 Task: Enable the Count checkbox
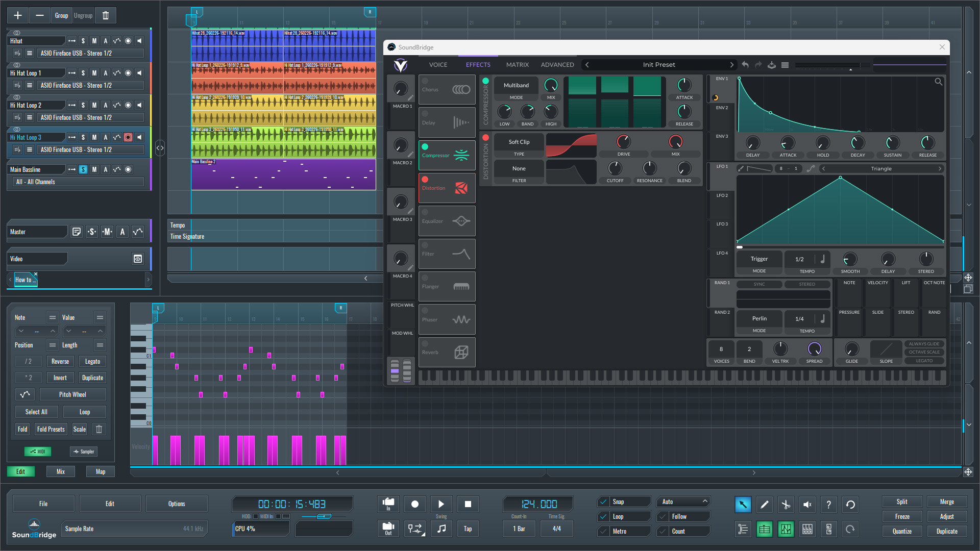click(664, 531)
